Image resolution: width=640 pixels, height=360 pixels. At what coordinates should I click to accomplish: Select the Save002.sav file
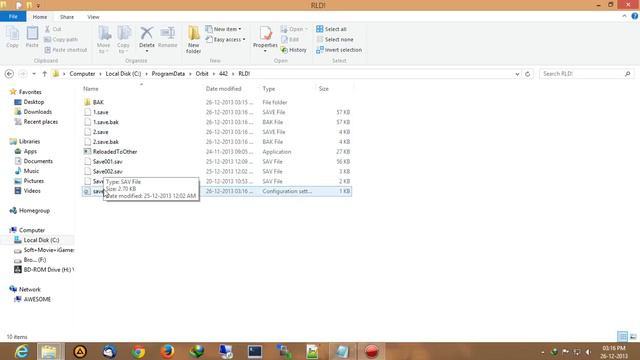click(x=108, y=171)
